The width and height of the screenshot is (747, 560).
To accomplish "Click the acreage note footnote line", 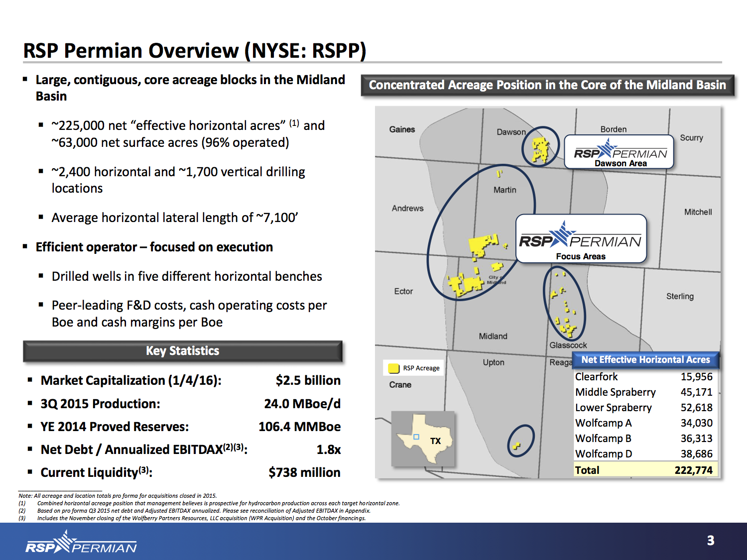I will click(118, 496).
